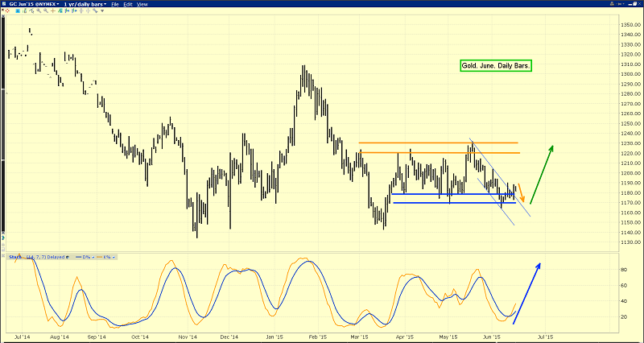Viewport: 644px width, 343px height.
Task: Select the small orange downward arrow on chart
Action: [520, 193]
